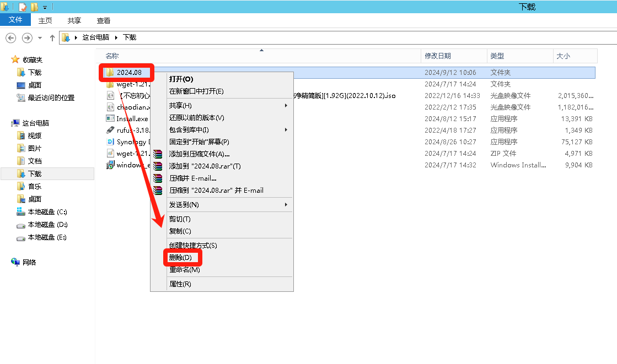Sort files by the 修改日期 column header
The height and width of the screenshot is (364, 617).
pyautogui.click(x=438, y=56)
